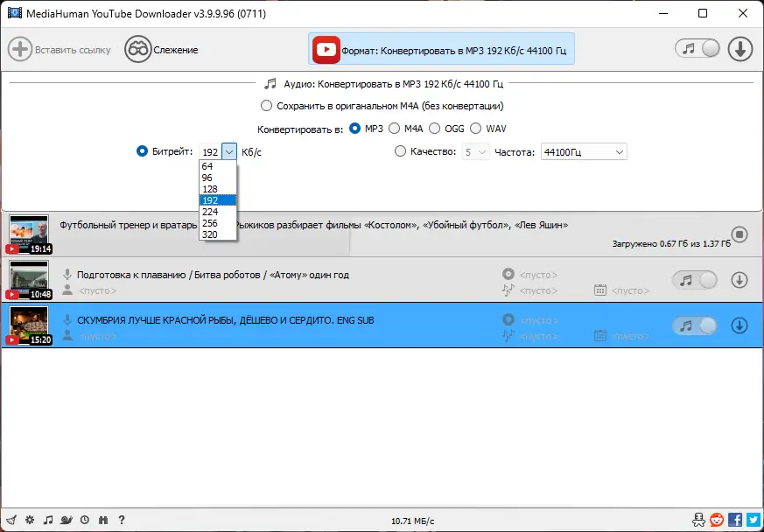Open Слежение binoculars icon in toolbar
Screen dimensions: 764x532
pos(138,50)
